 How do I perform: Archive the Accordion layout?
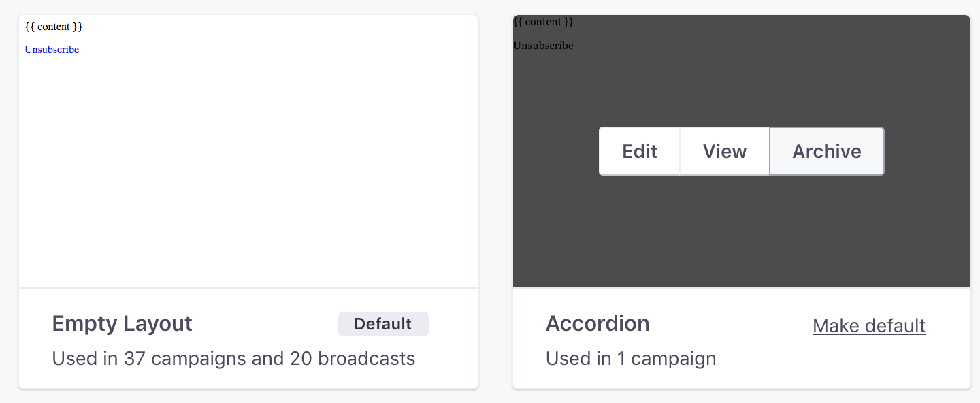click(x=826, y=151)
